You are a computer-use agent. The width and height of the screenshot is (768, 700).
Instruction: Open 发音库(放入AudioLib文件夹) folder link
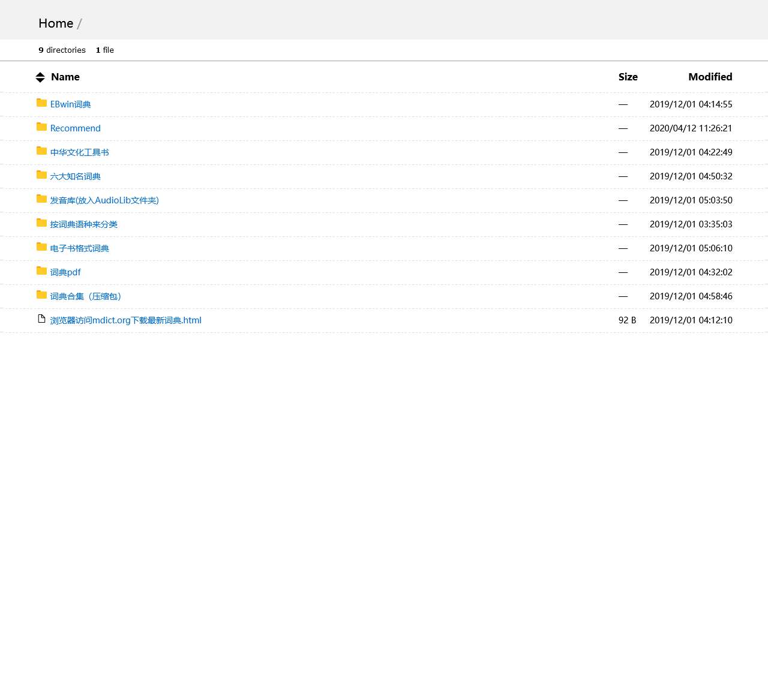coord(104,200)
